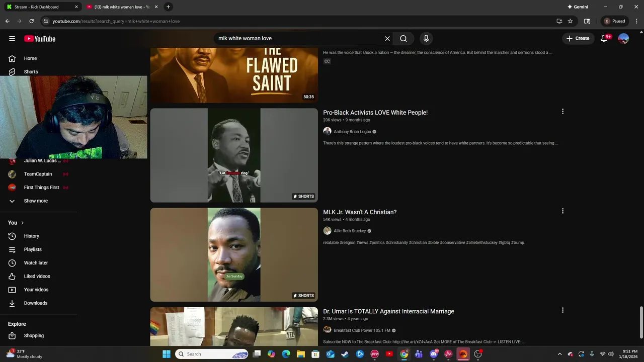The height and width of the screenshot is (362, 644).
Task: Start a voice search with the microphone
Action: pos(426,39)
